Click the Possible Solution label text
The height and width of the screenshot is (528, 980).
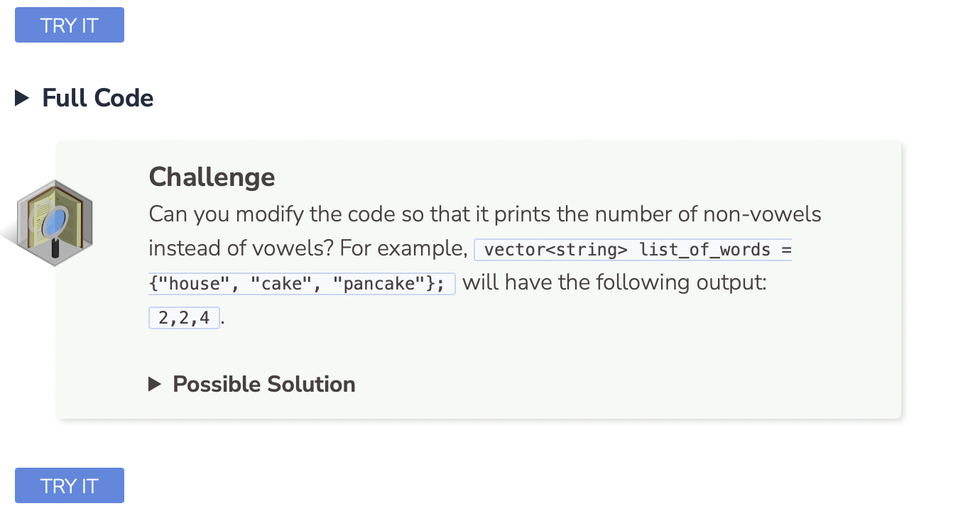[263, 385]
